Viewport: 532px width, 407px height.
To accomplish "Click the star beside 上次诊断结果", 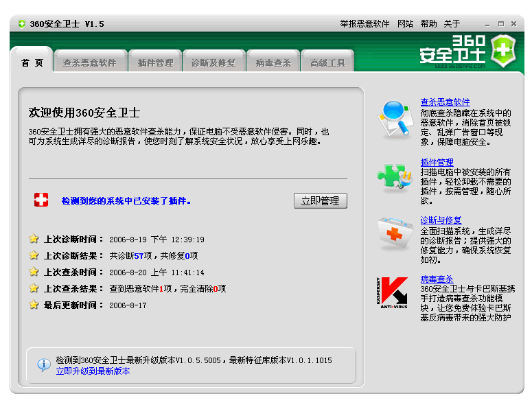I will tap(34, 255).
